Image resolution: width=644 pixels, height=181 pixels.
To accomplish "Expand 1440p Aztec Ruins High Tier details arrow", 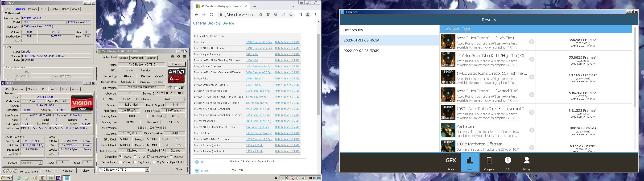I will 532,77.
